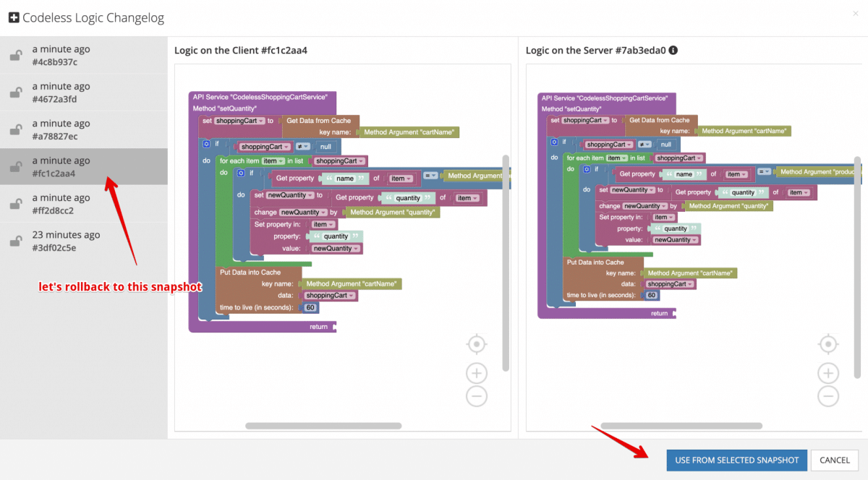Screen dimensions: 868x480
Task: Open the 'for each item' variable dropdown in Client panel
Action: (273, 161)
